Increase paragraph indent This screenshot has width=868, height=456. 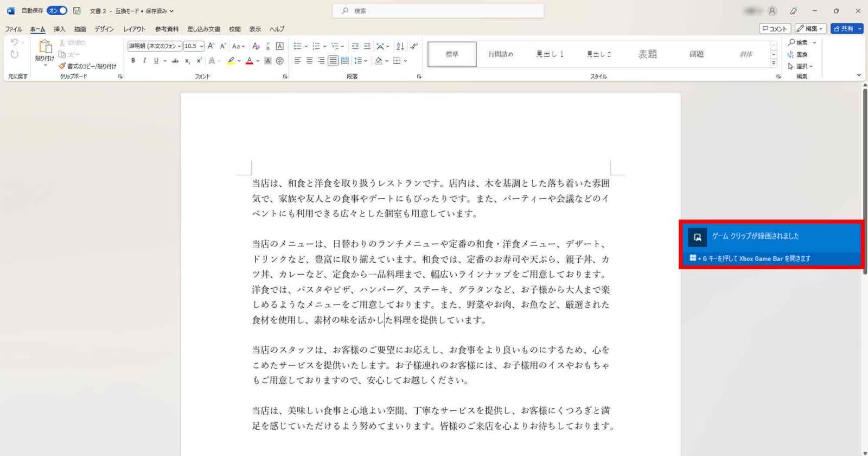367,46
